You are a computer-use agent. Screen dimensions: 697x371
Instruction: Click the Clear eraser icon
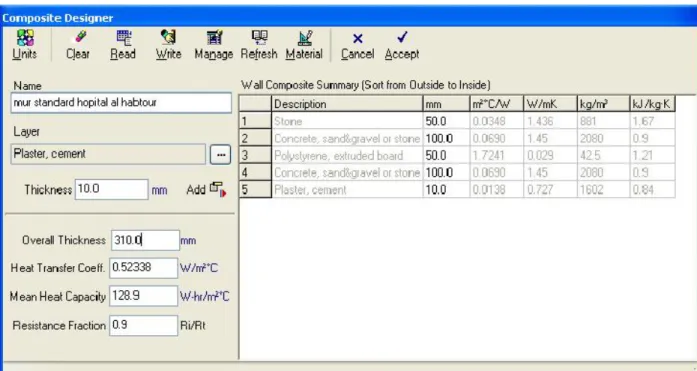coord(79,38)
